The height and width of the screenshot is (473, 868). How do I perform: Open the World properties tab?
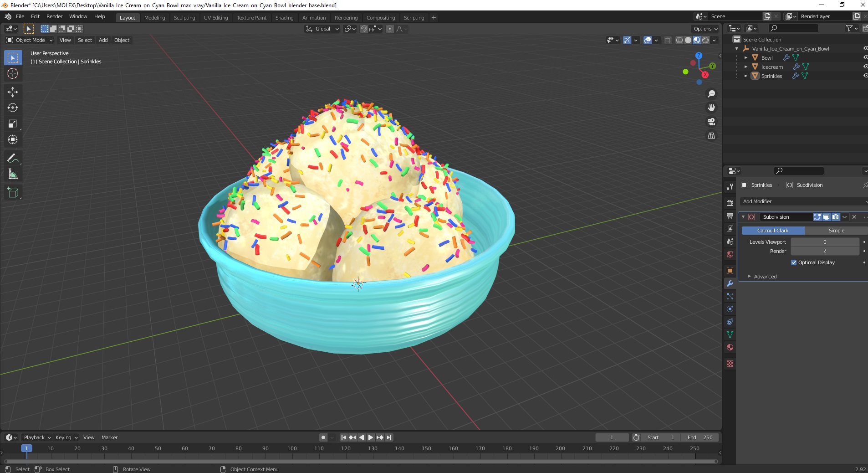[730, 254]
